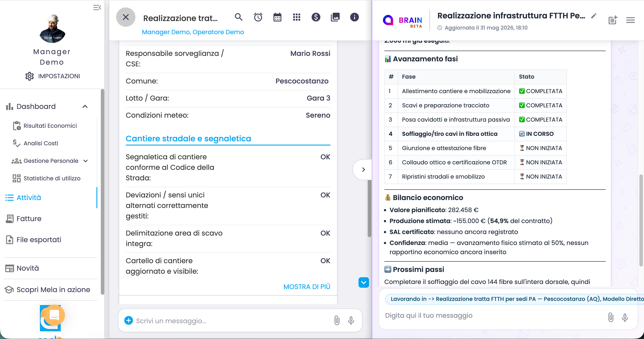Click 'Valore pianificato: 282.458 €' text
This screenshot has height=339, width=644.
tap(434, 210)
